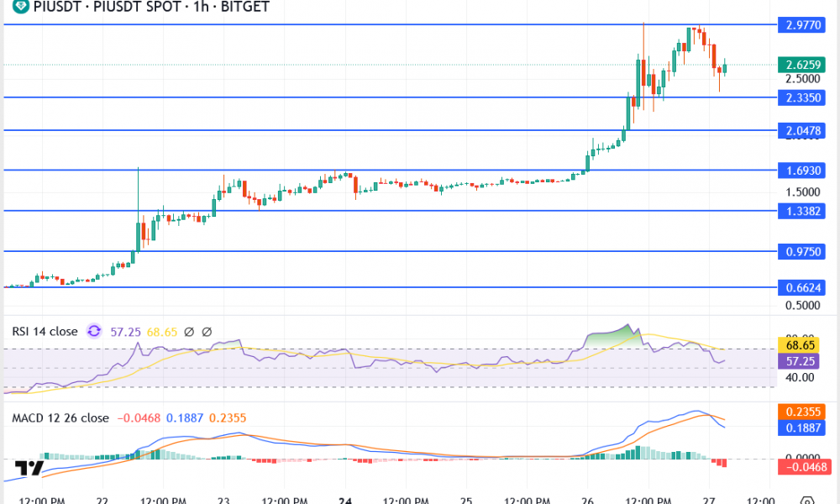
Task: Click the 1.3382 horizontal line price label
Action: click(802, 211)
